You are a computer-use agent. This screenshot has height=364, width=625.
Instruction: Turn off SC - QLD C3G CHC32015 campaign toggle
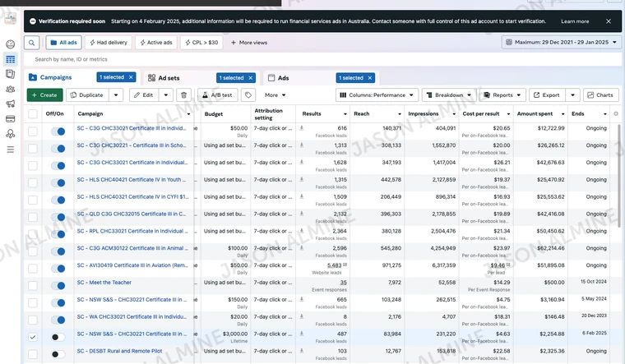coord(58,217)
